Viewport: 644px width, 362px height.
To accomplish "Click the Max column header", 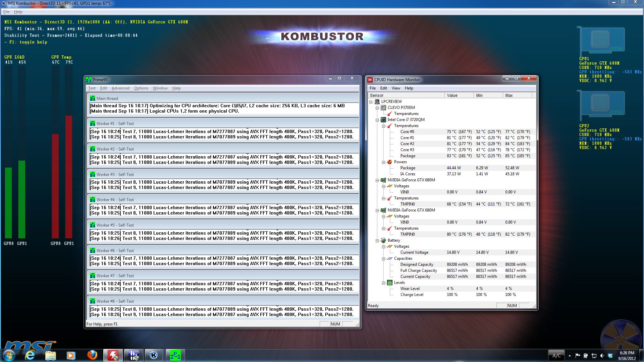I will (x=518, y=96).
